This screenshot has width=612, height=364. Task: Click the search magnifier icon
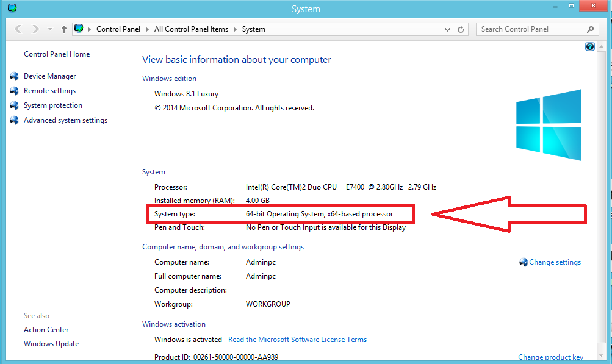click(590, 29)
